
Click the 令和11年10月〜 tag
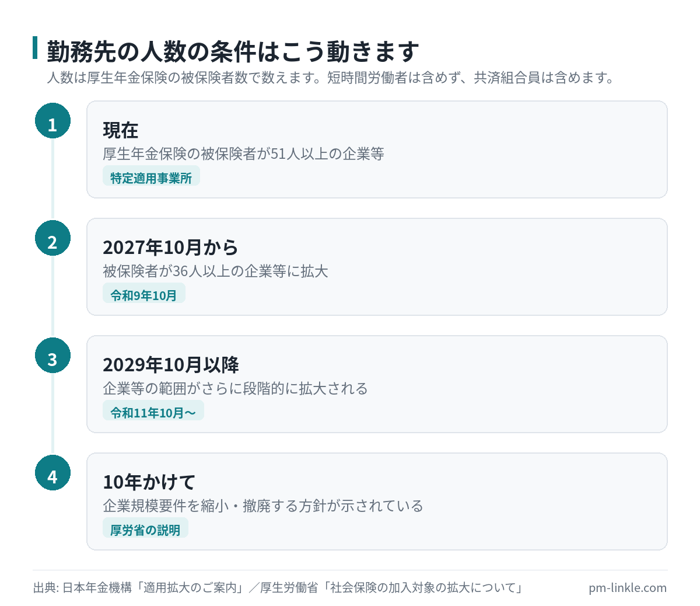pos(153,410)
